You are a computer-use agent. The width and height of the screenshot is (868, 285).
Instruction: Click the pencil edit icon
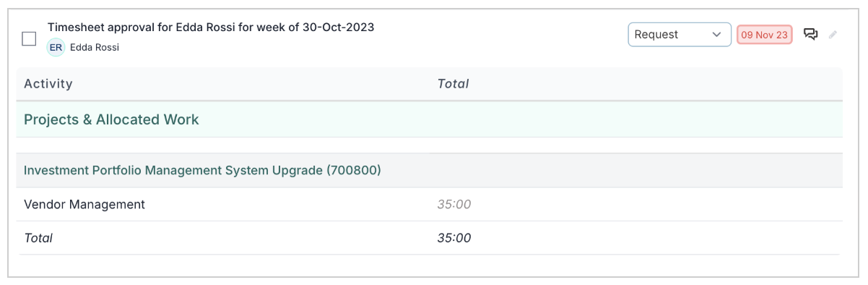pos(833,34)
